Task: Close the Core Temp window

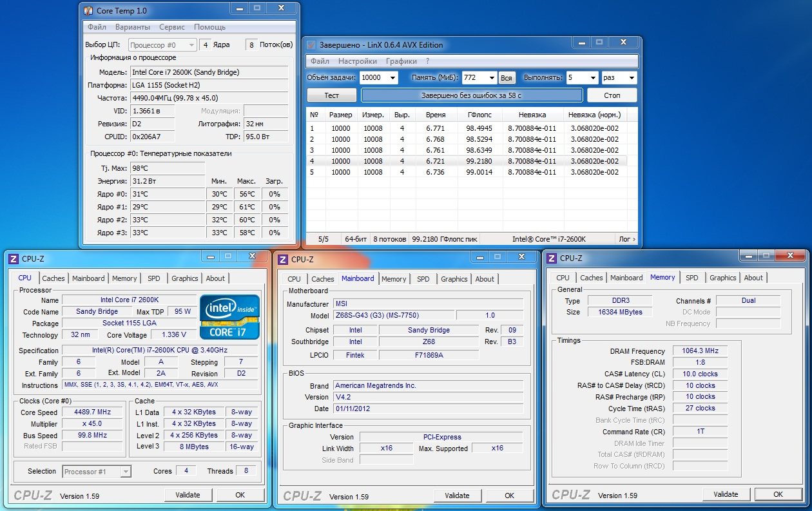Action: pyautogui.click(x=281, y=9)
